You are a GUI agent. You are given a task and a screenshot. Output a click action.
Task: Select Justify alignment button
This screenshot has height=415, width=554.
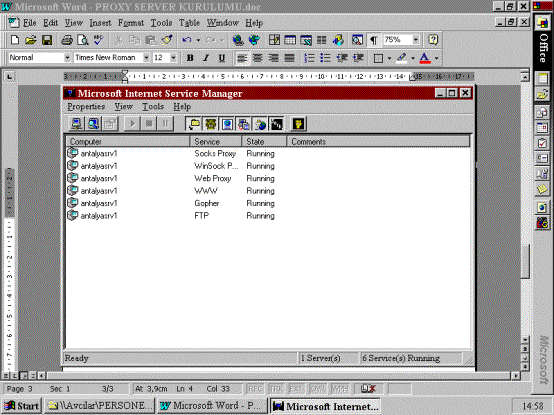tap(289, 58)
